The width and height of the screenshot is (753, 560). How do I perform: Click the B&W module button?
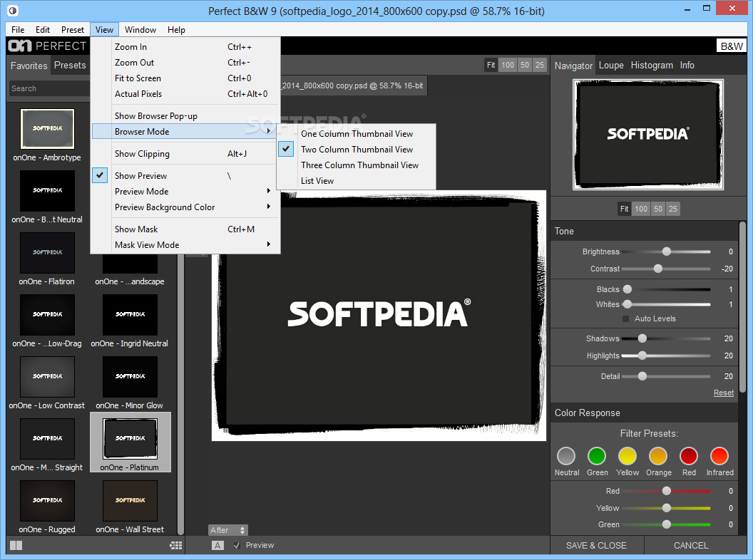[731, 46]
